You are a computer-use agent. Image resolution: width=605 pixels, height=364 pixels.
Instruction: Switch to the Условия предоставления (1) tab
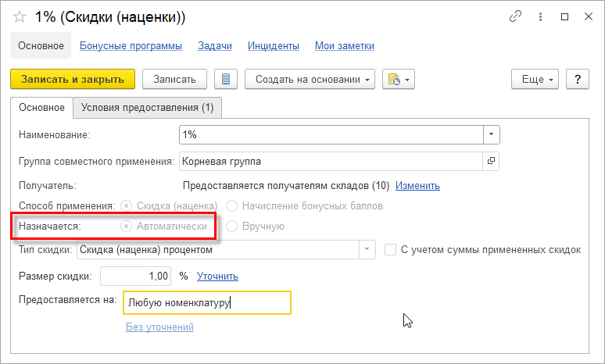pyautogui.click(x=147, y=107)
